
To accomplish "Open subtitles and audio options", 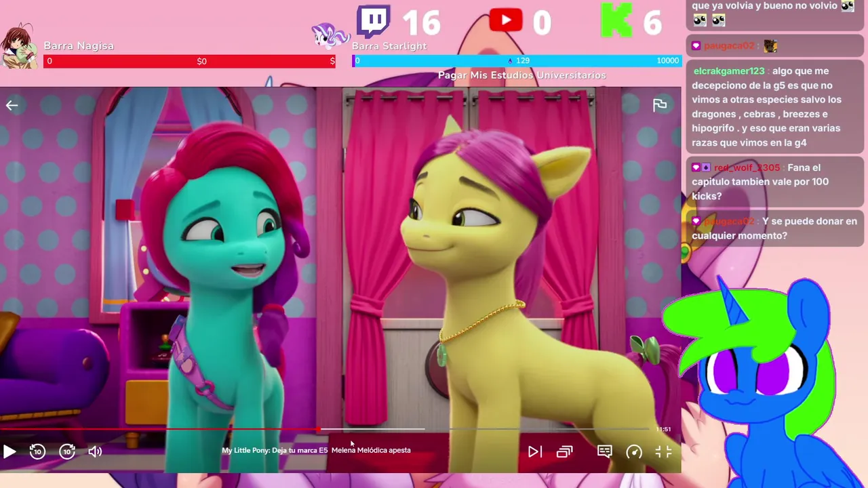I will [605, 451].
